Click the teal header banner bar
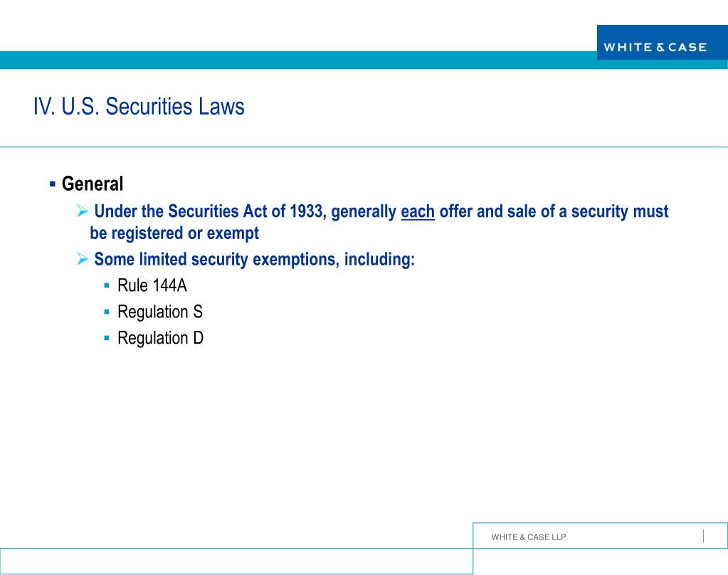 pos(299,60)
